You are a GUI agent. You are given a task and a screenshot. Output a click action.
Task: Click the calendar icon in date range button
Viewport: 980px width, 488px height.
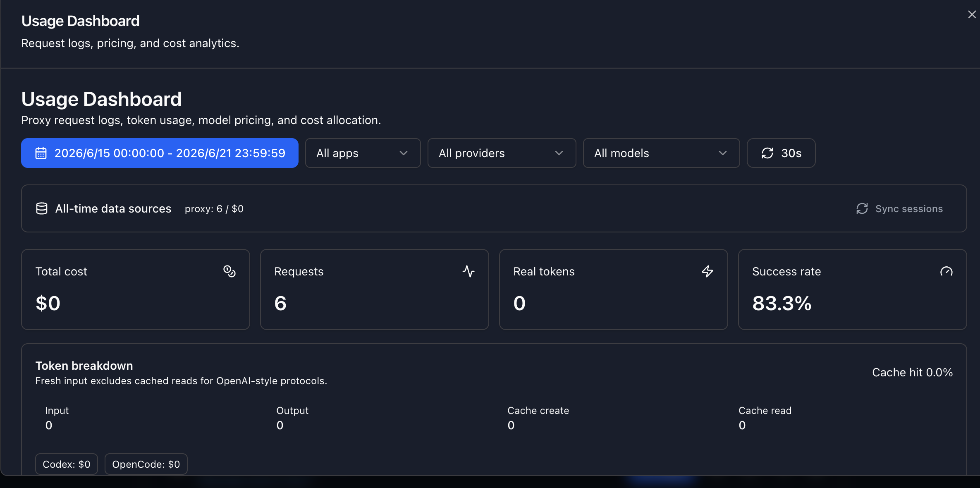click(41, 153)
